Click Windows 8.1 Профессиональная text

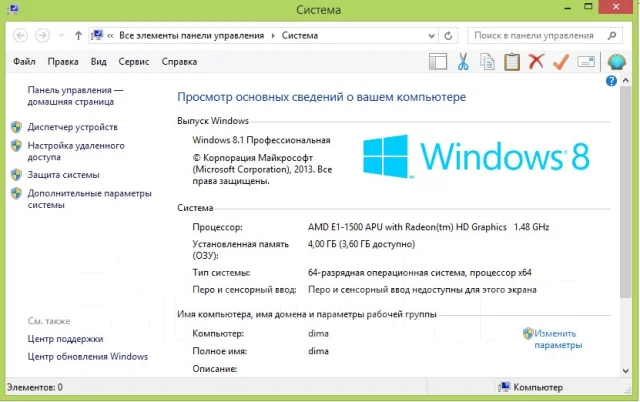261,140
